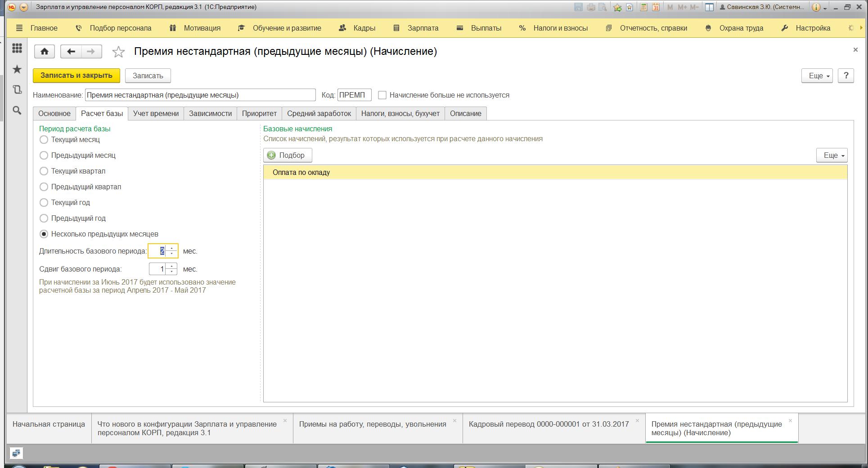Select 'Предыдущий квартал' radio option
The width and height of the screenshot is (868, 468).
pyautogui.click(x=44, y=187)
